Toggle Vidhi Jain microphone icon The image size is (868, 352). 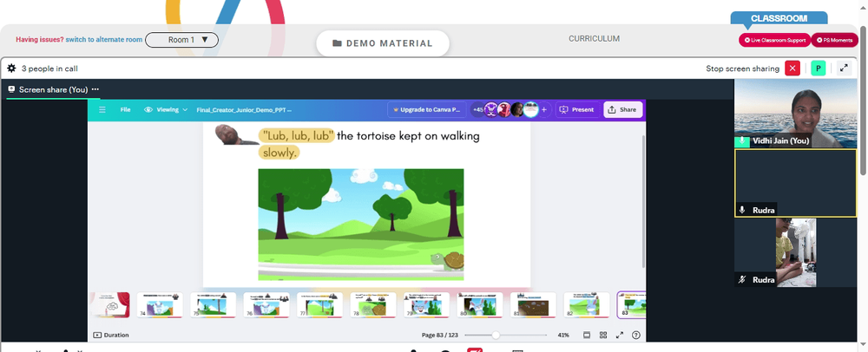742,141
